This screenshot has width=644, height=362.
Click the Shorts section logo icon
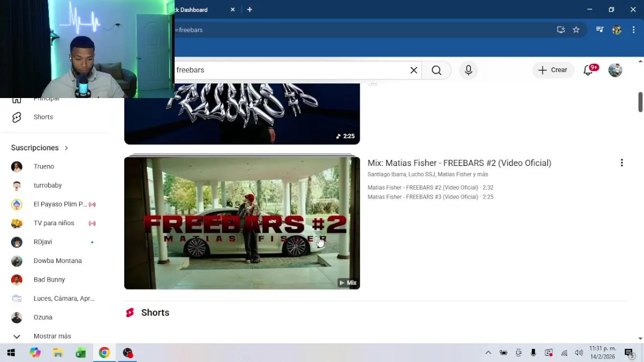coord(130,313)
